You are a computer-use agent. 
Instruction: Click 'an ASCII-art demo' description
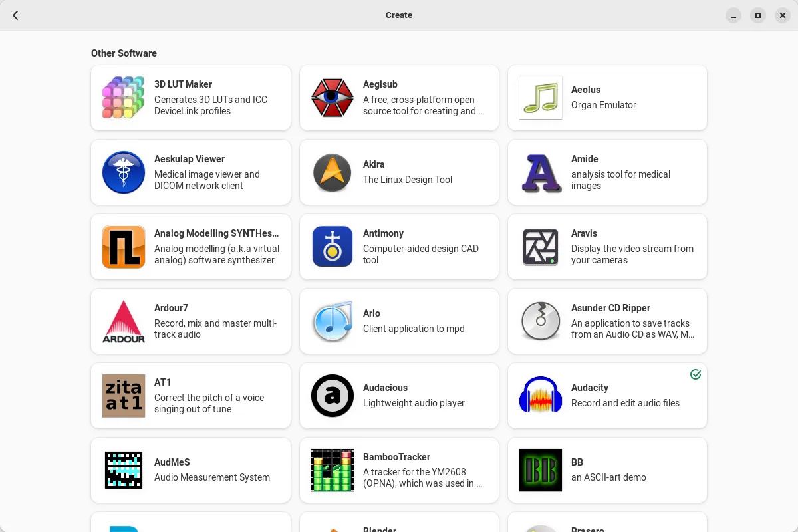(608, 477)
